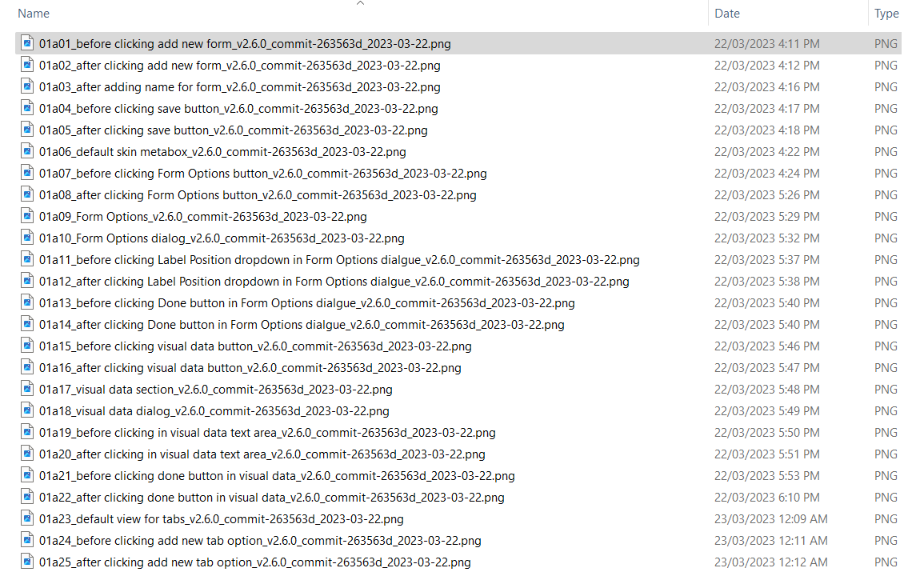Select 01a02_after clicking add new form file

(x=239, y=65)
